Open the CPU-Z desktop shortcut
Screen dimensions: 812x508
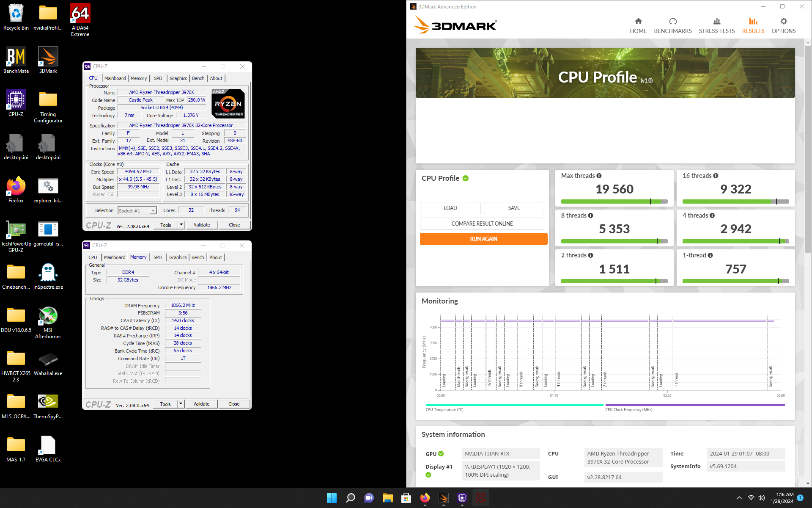[x=16, y=104]
